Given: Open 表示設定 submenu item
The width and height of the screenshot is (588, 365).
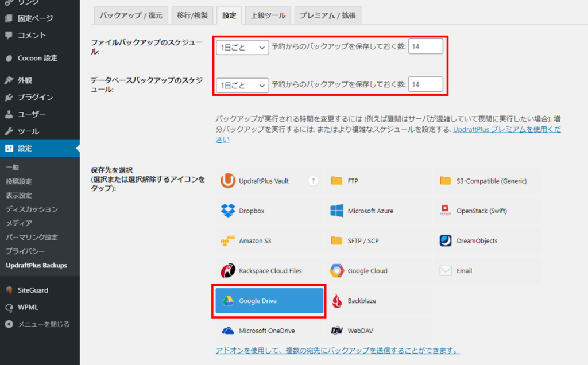Looking at the screenshot, I should [19, 195].
